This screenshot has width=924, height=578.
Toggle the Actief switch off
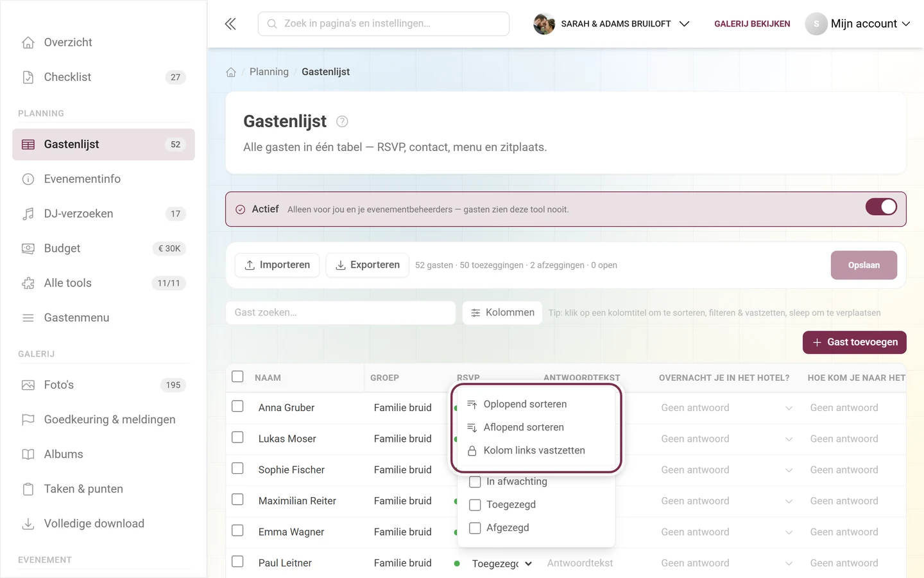[881, 207]
